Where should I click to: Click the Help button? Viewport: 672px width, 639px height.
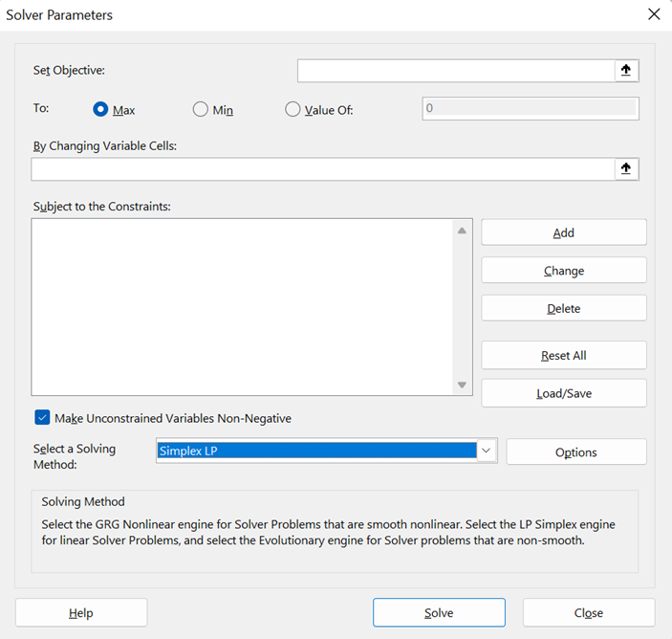81,613
